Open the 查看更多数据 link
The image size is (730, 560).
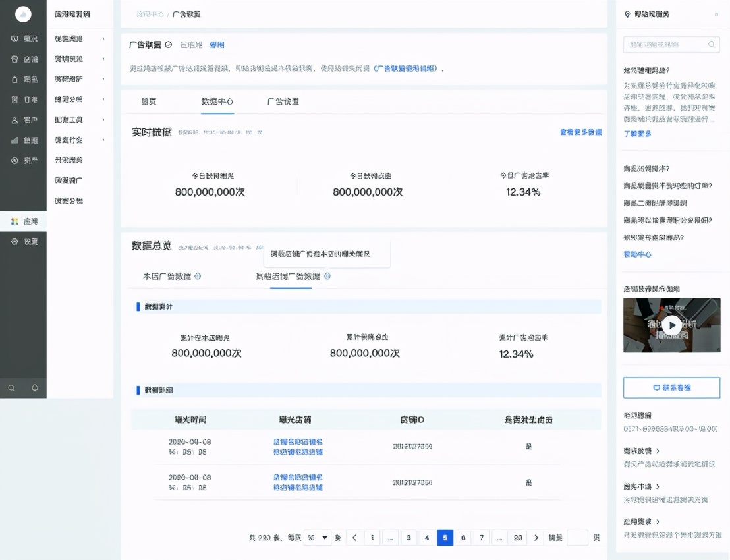[580, 132]
